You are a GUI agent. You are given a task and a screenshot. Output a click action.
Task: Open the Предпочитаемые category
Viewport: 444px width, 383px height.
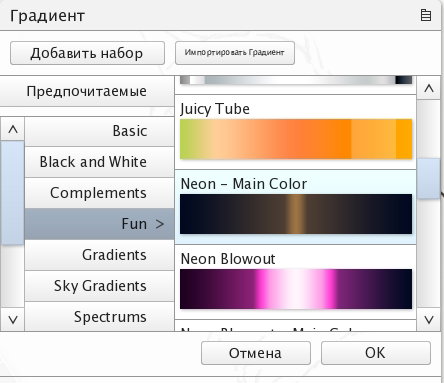click(x=87, y=91)
